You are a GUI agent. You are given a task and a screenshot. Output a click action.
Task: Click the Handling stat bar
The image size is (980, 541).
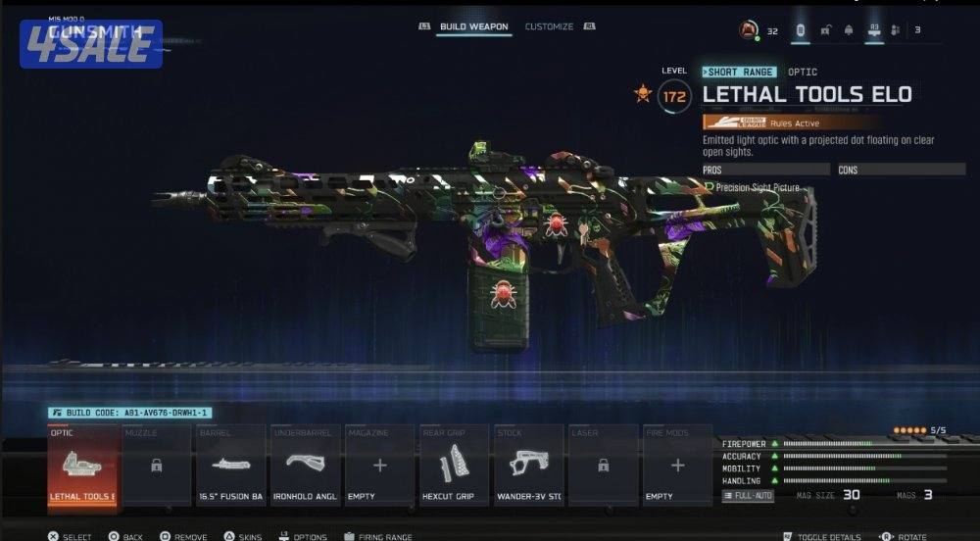865,480
